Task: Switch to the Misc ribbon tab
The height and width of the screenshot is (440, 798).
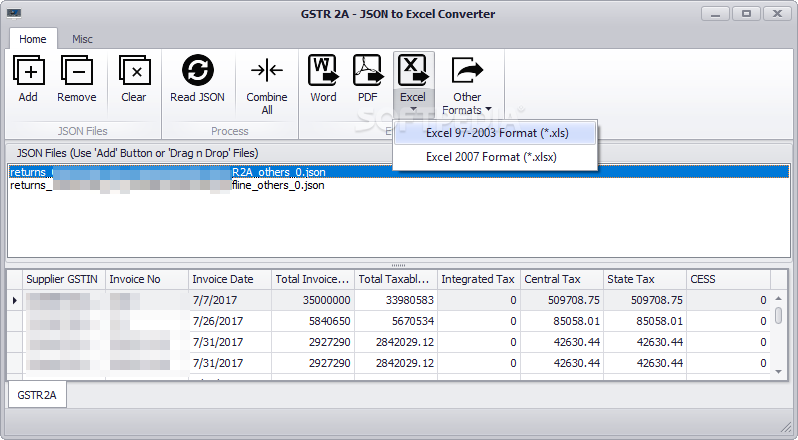Action: (82, 39)
